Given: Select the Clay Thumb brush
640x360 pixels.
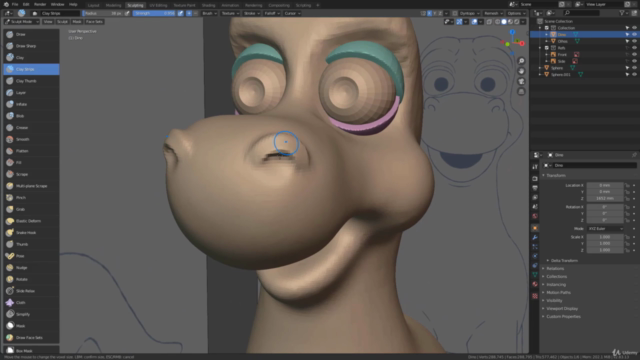Looking at the screenshot, I should tap(31, 81).
